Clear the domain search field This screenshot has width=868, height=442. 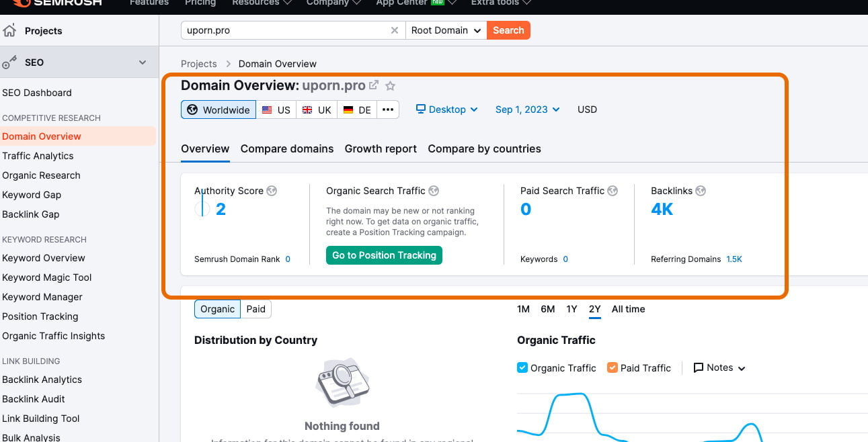click(395, 30)
